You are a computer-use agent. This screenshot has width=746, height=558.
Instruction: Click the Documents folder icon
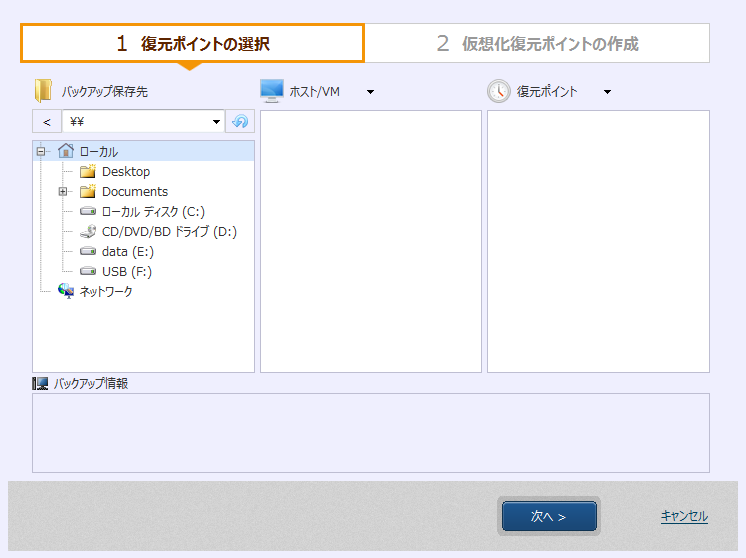tap(88, 192)
